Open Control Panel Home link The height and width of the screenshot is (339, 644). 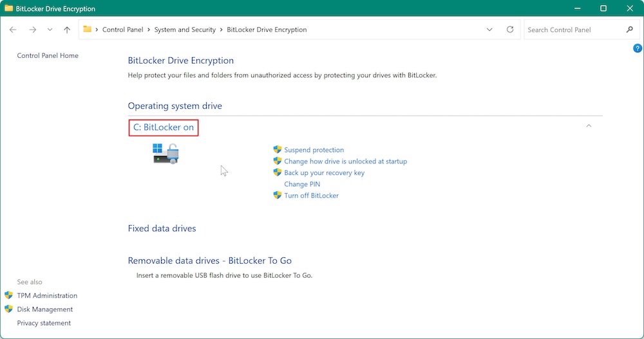pos(48,55)
